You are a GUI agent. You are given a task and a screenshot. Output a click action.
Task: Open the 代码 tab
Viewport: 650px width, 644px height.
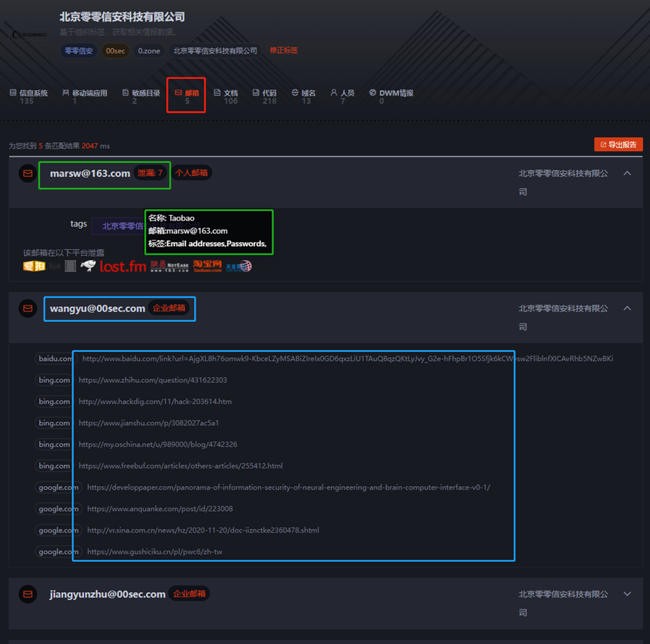[x=265, y=93]
